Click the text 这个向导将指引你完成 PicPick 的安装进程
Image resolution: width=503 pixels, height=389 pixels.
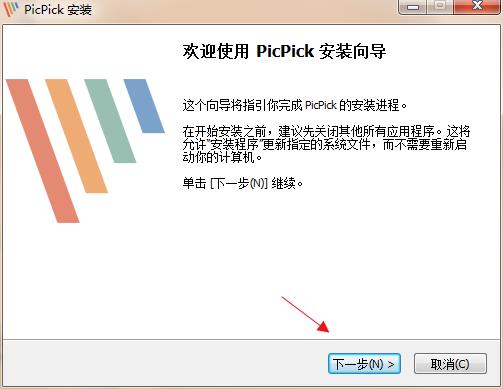click(295, 105)
